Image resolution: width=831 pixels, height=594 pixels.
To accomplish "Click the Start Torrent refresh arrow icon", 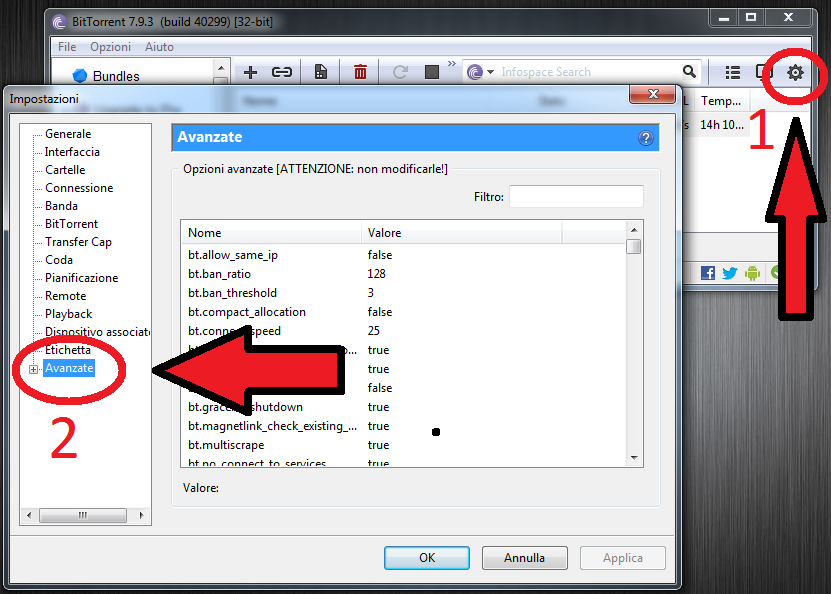I will [400, 72].
